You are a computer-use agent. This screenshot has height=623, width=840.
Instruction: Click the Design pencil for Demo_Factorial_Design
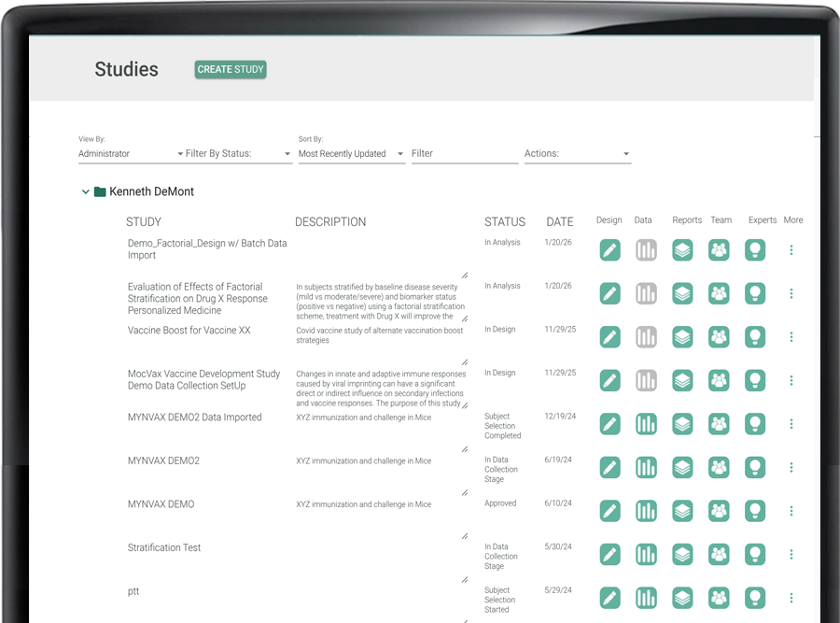(x=609, y=249)
